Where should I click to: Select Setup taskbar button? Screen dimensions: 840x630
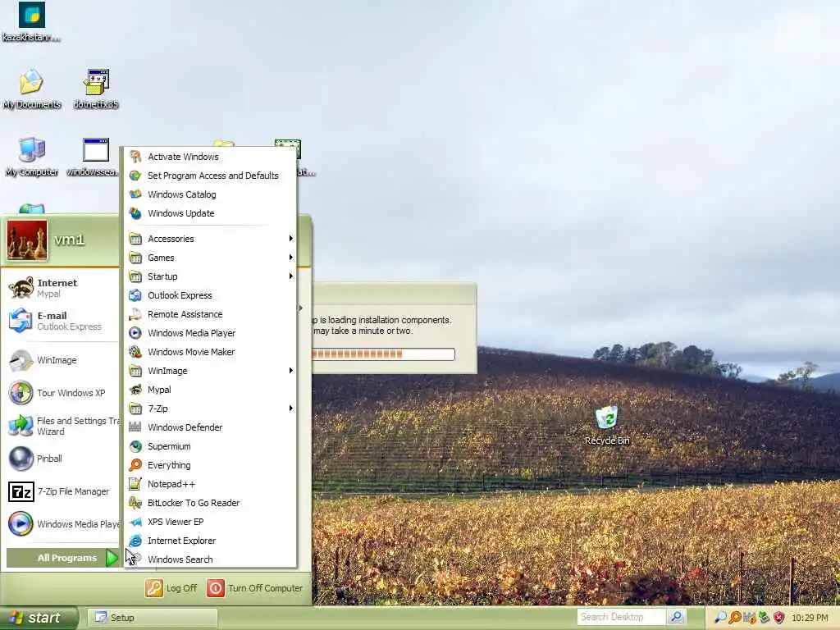[152, 618]
